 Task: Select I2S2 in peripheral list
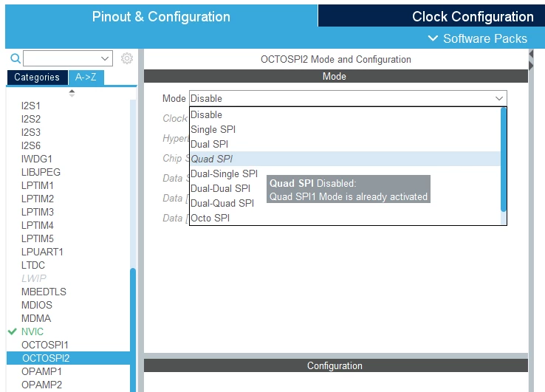30,119
